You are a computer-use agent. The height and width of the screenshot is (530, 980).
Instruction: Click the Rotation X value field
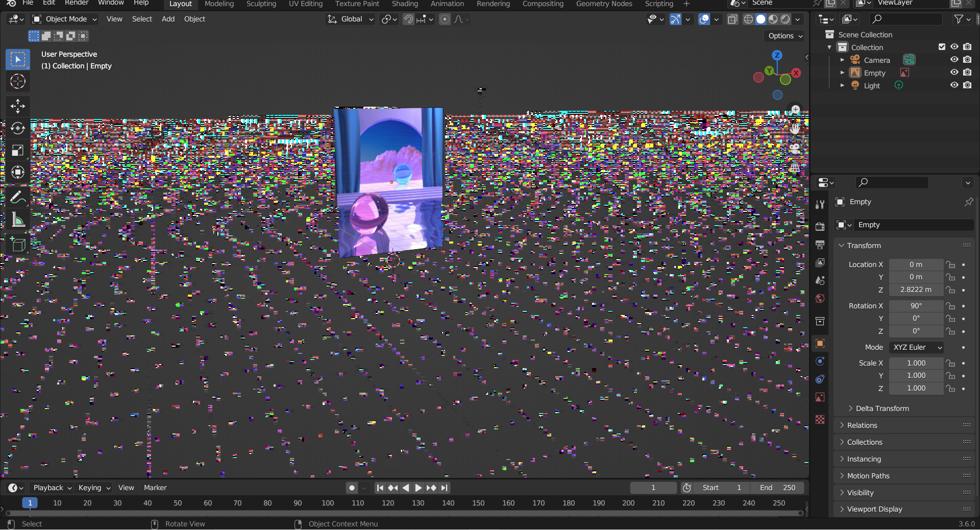pyautogui.click(x=916, y=306)
